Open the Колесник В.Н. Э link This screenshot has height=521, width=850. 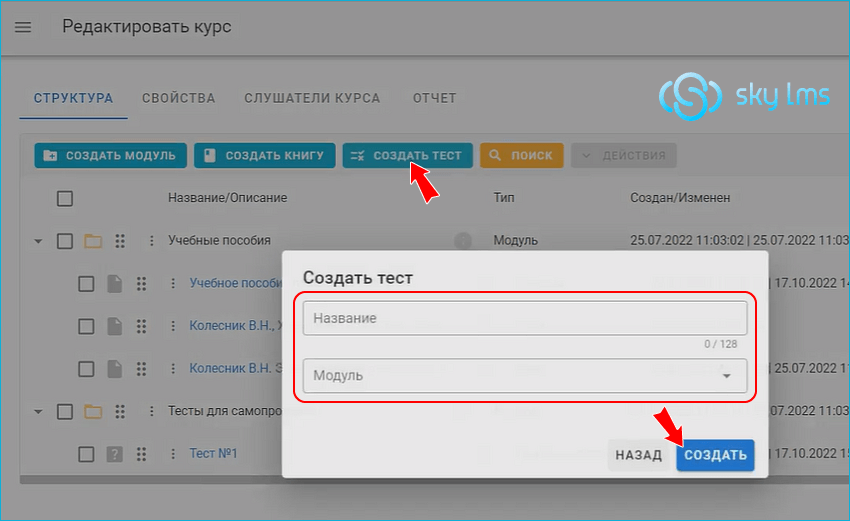tap(236, 368)
